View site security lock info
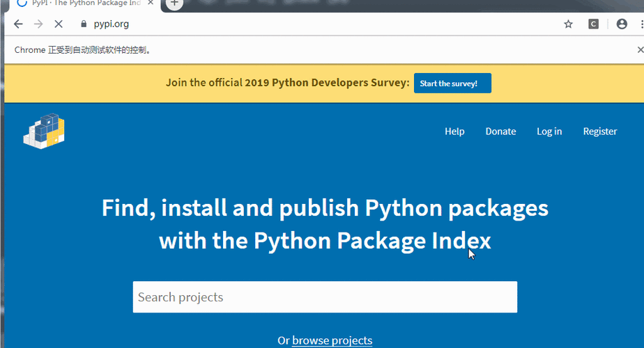Screen dimensions: 644x348 click(x=84, y=24)
